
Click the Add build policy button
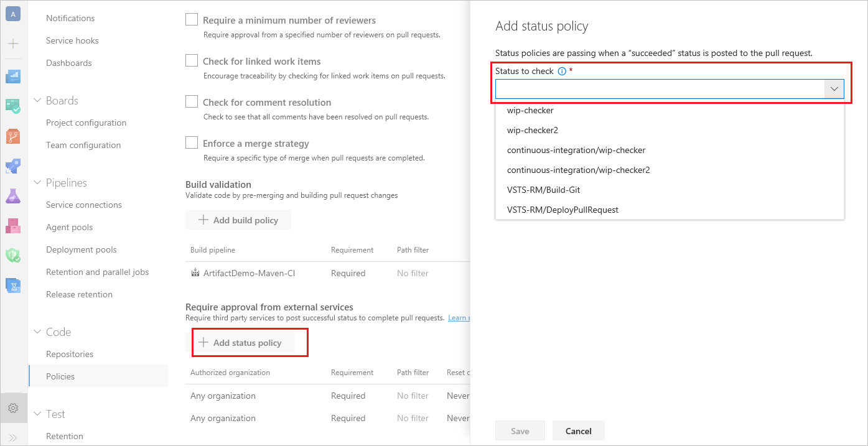pos(238,219)
